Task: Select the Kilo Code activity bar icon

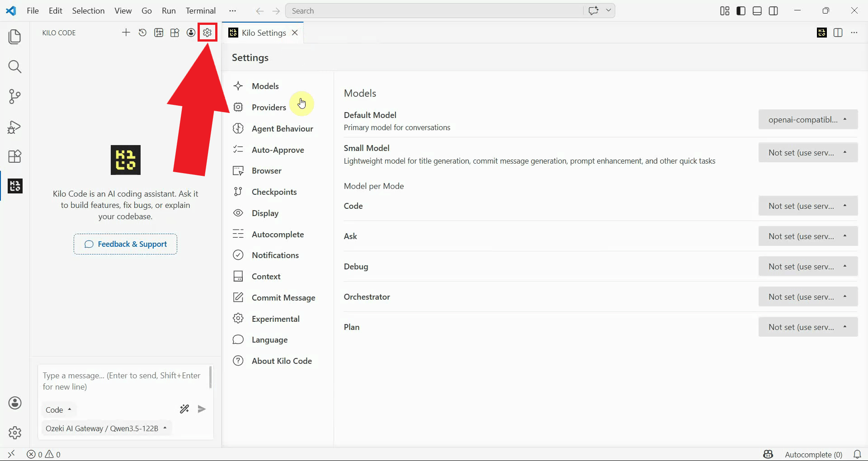Action: pyautogui.click(x=15, y=186)
